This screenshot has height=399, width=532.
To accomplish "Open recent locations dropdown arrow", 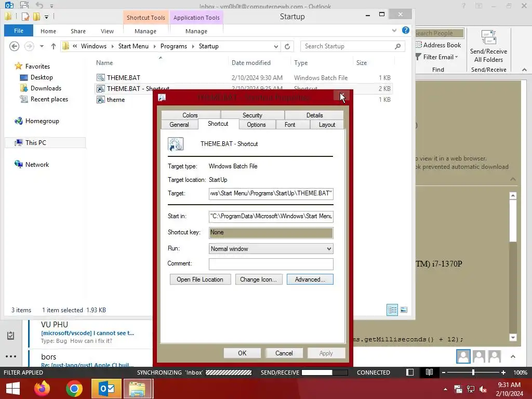I will coord(42,46).
